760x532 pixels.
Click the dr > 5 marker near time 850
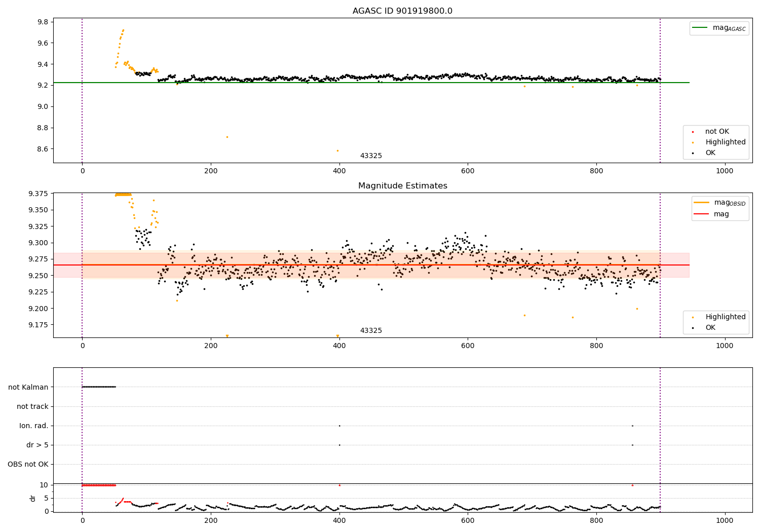coord(632,445)
